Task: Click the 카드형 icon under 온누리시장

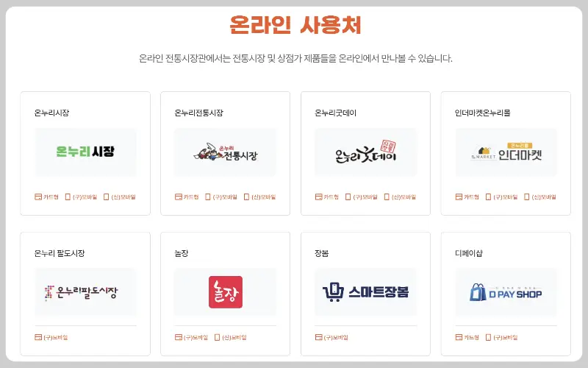Action: (38, 197)
